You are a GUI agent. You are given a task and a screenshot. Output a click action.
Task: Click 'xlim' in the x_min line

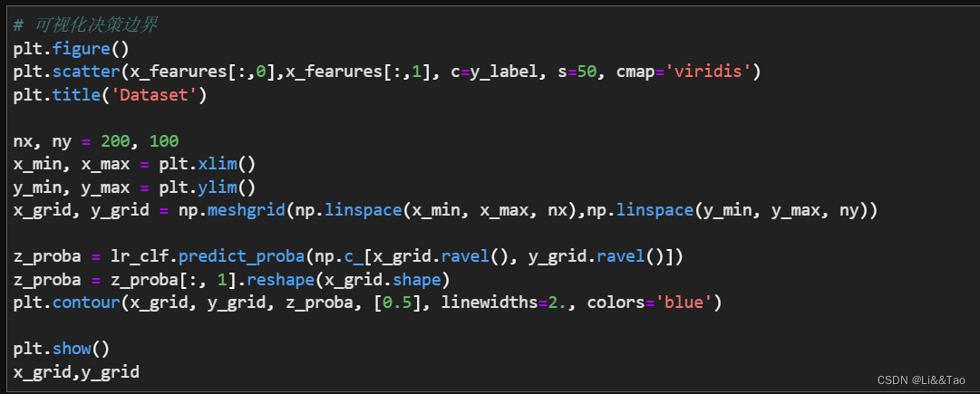(219, 164)
